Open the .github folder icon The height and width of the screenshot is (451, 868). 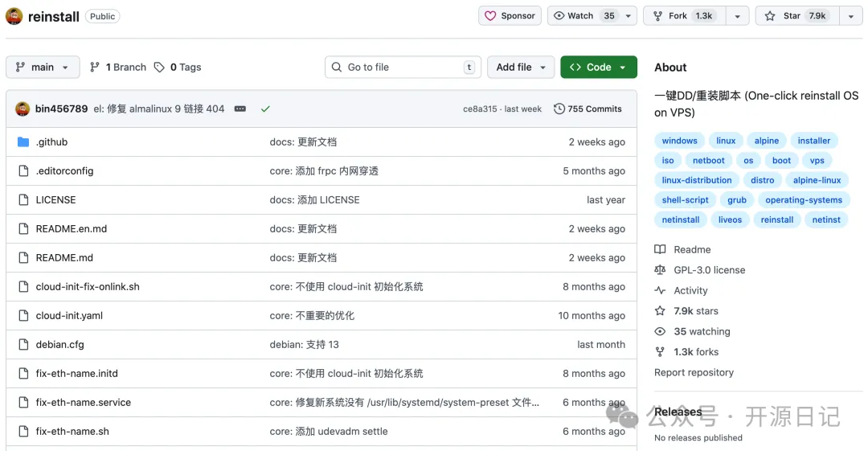(23, 142)
